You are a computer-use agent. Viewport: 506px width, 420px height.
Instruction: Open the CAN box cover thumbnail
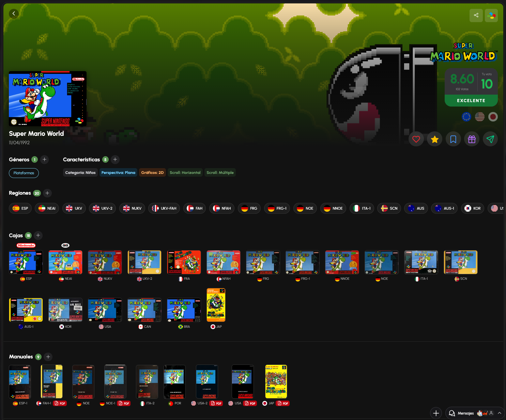click(x=144, y=310)
